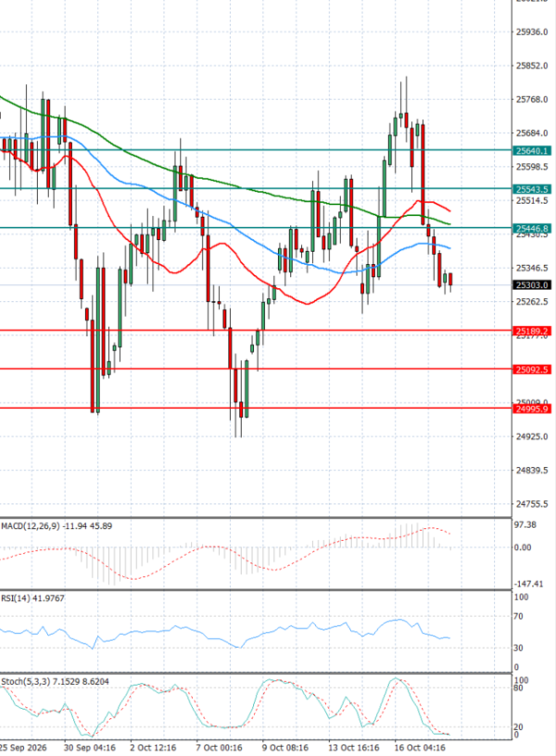The width and height of the screenshot is (556, 756).
Task: Click the 30 Sep 04:16 time marker
Action: click(x=90, y=748)
